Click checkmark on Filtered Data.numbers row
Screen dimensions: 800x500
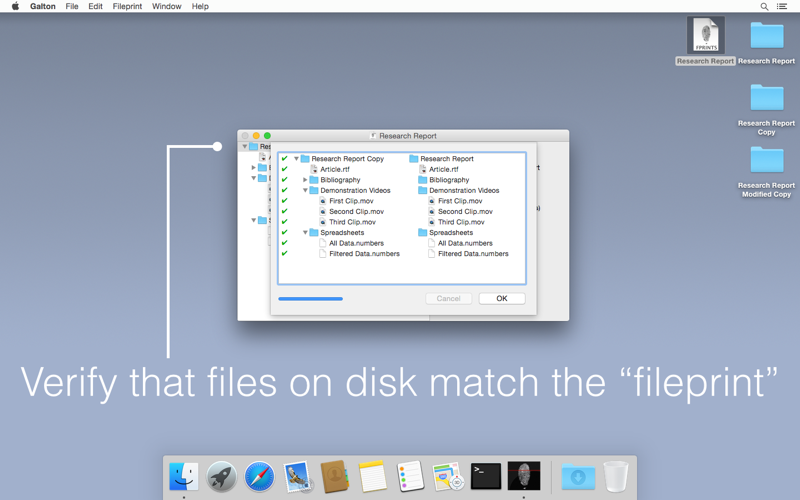tap(285, 254)
